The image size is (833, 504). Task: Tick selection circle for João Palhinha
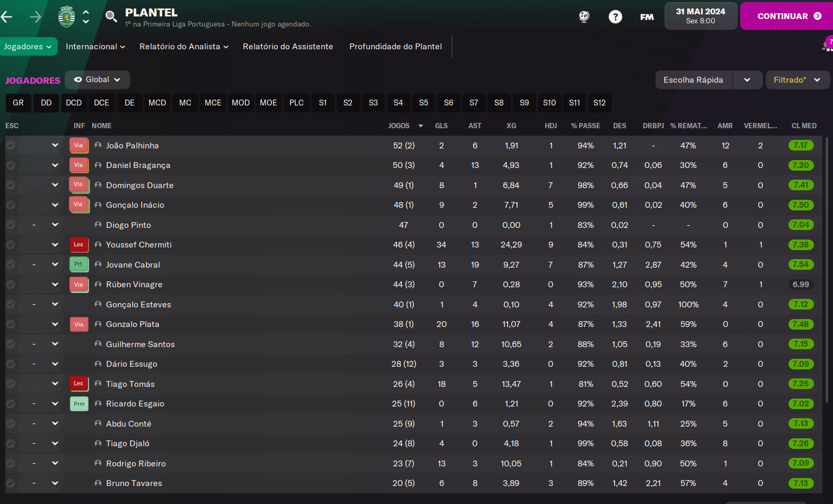pos(11,145)
